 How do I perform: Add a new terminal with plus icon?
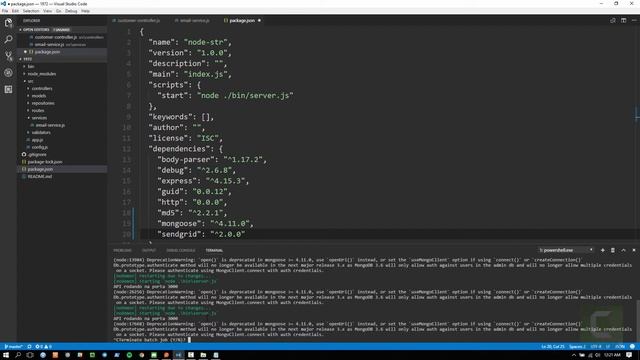pos(602,250)
